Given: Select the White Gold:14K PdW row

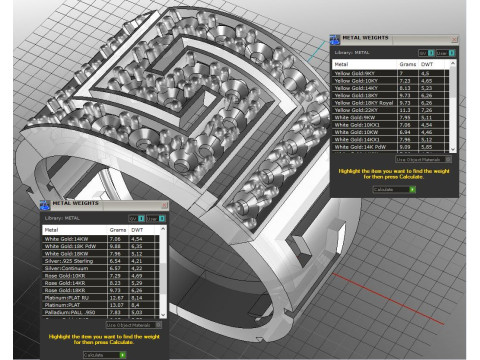Looking at the screenshot, I should click(x=390, y=147).
